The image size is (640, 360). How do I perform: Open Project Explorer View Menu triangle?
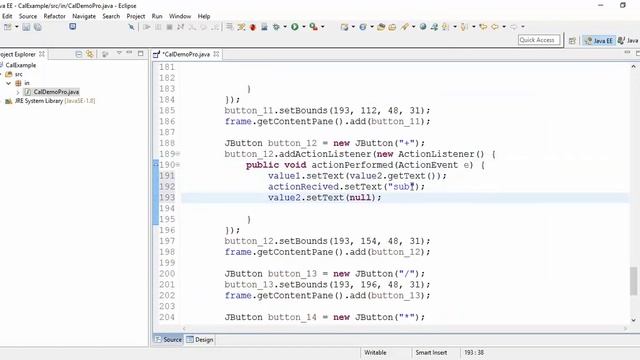pos(119,53)
